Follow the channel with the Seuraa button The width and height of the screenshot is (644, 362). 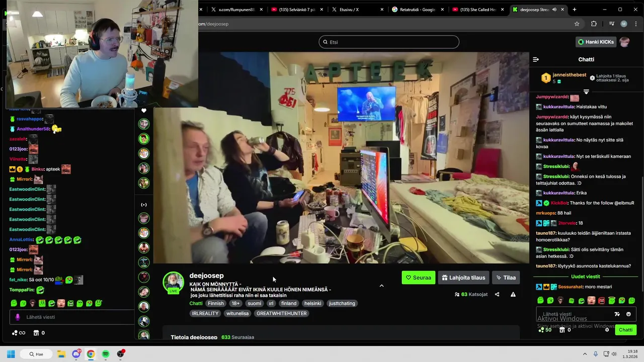pyautogui.click(x=419, y=278)
